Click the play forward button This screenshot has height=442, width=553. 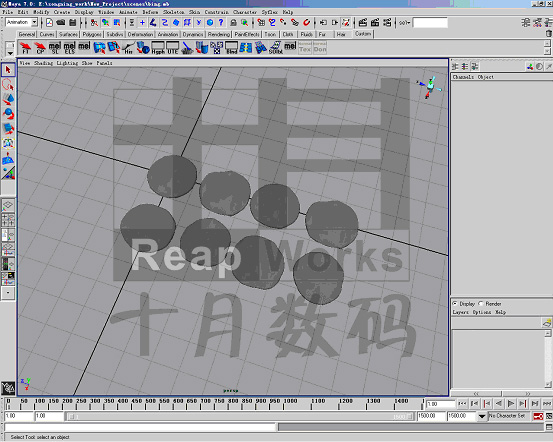tap(511, 403)
